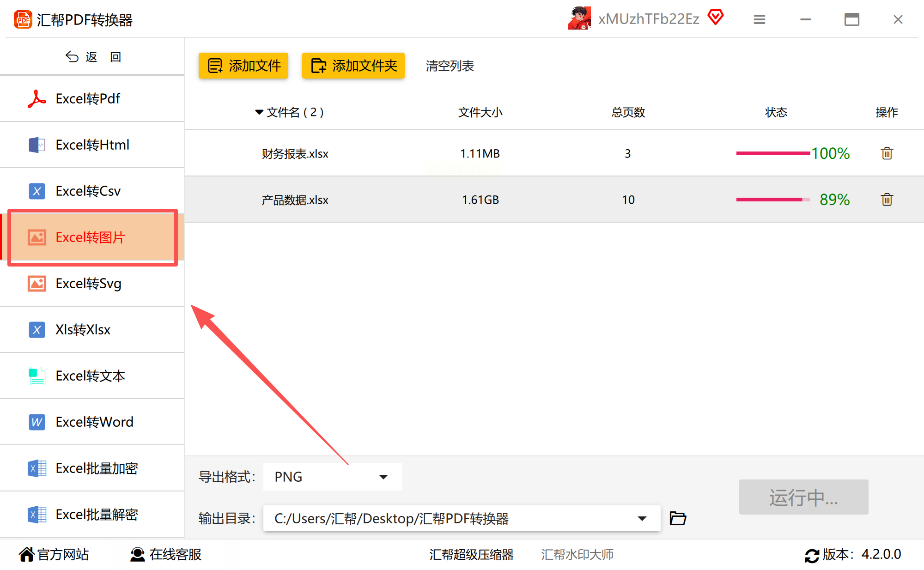Click the hamburger menu icon in title bar
This screenshot has width=924, height=570.
(760, 19)
